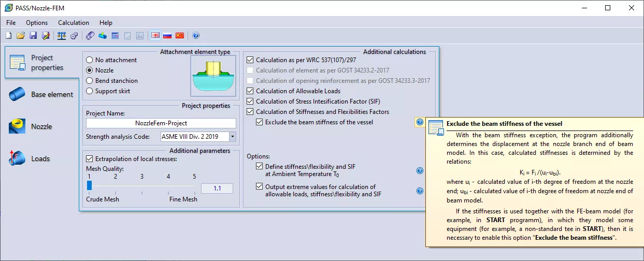
Task: Switch language with the Russian flag icon
Action: click(x=167, y=36)
